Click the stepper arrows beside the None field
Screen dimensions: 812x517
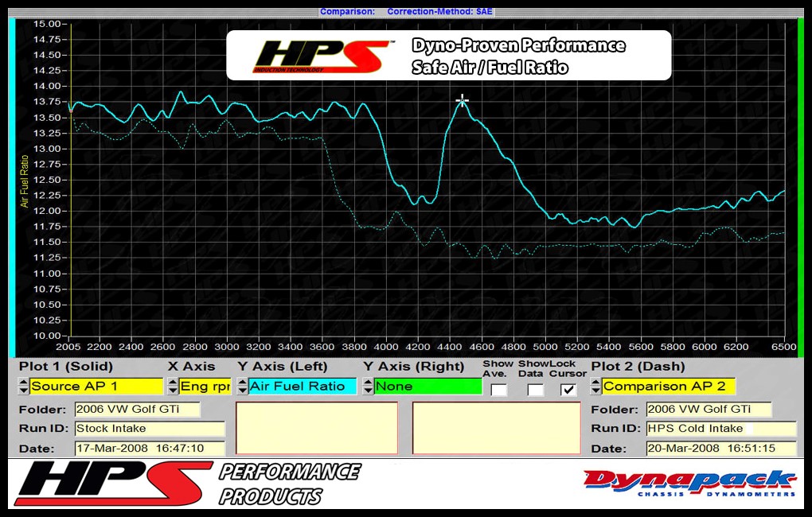[x=368, y=386]
